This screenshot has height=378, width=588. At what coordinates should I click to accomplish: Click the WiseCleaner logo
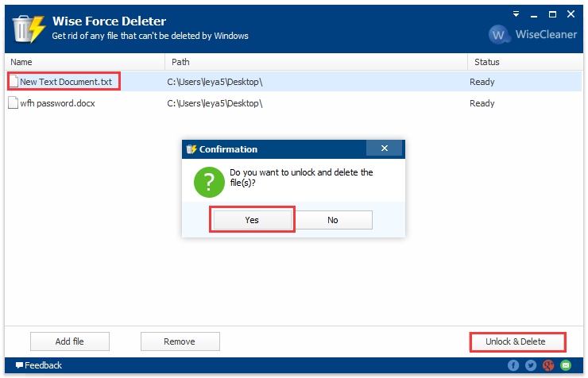point(532,34)
